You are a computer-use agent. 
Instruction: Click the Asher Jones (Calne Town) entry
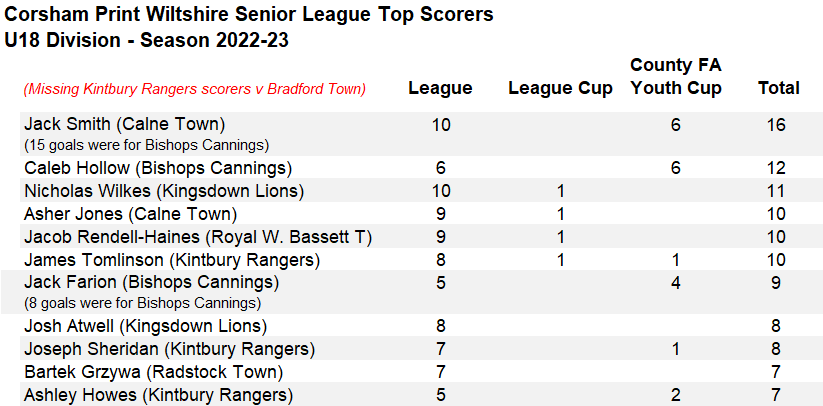130,214
